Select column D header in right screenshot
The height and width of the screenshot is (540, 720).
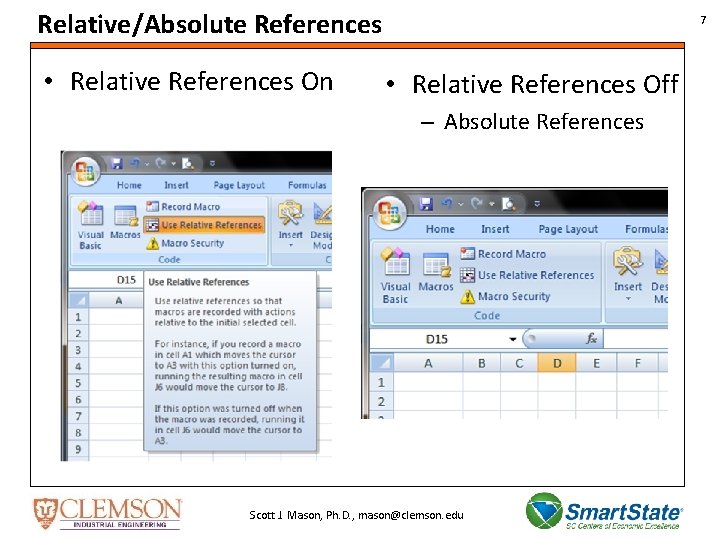557,363
